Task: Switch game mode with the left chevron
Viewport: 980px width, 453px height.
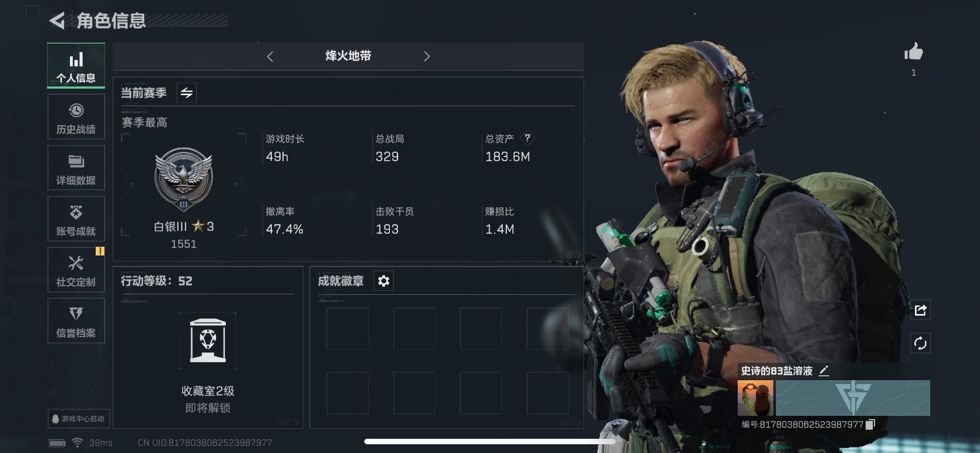Action: [270, 56]
